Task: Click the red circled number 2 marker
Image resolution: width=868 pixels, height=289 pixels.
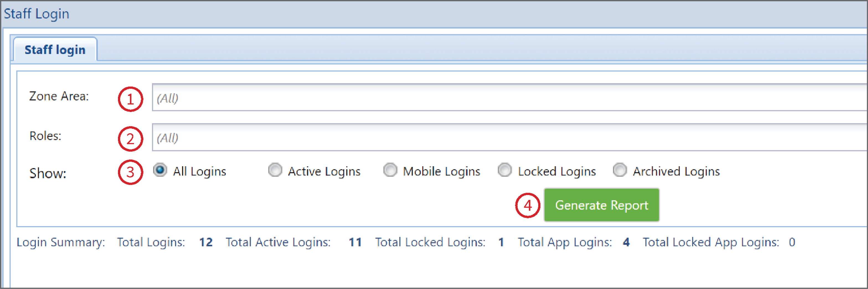Action: pyautogui.click(x=130, y=139)
